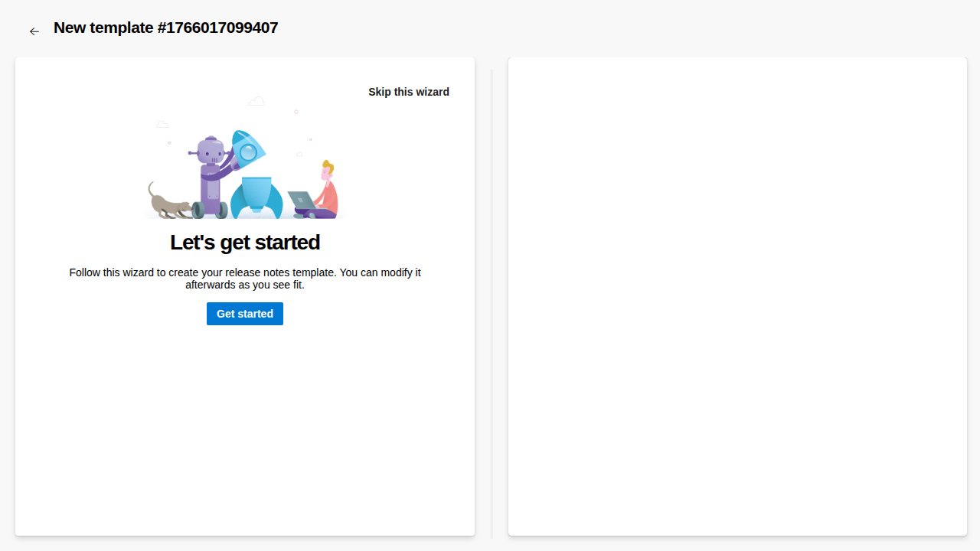Click the round window on rocket
This screenshot has width=980, height=551.
[x=248, y=153]
